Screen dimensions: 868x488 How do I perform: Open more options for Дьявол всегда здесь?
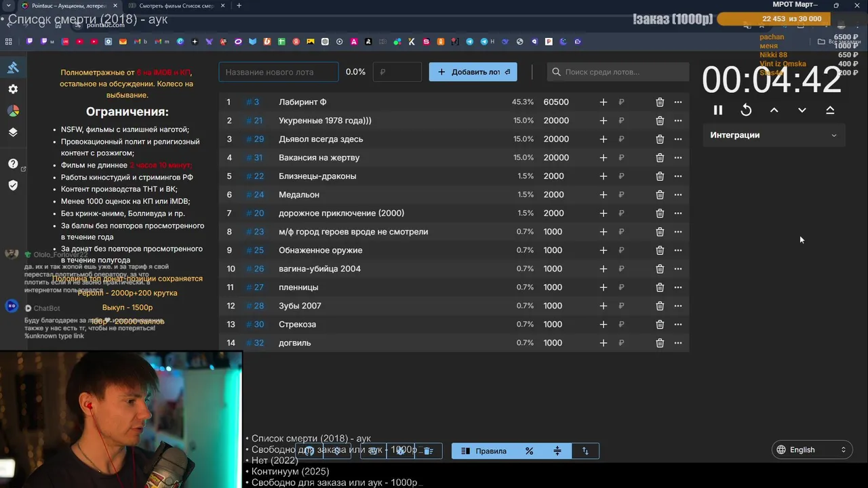678,139
